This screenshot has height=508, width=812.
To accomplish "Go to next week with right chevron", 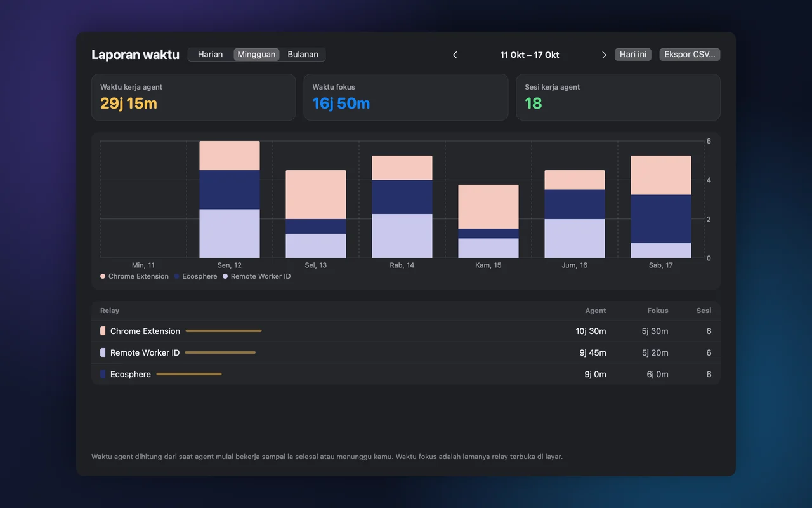I will [604, 55].
